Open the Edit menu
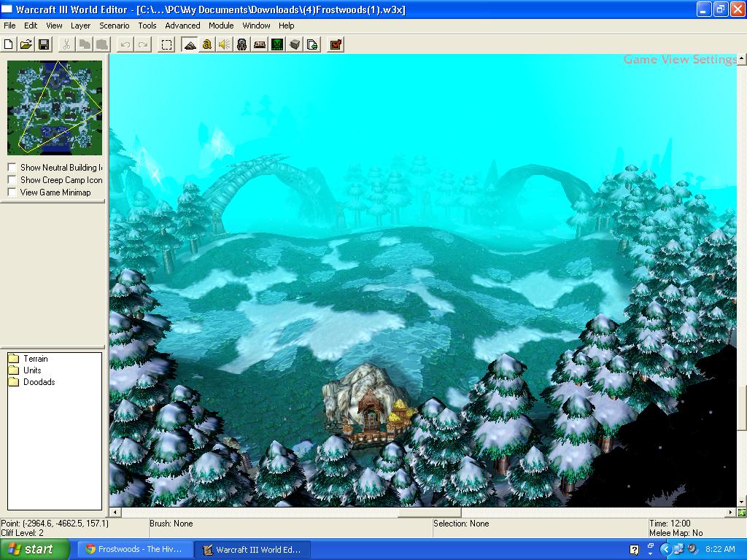Viewport: 747px width, 560px height. click(x=31, y=26)
